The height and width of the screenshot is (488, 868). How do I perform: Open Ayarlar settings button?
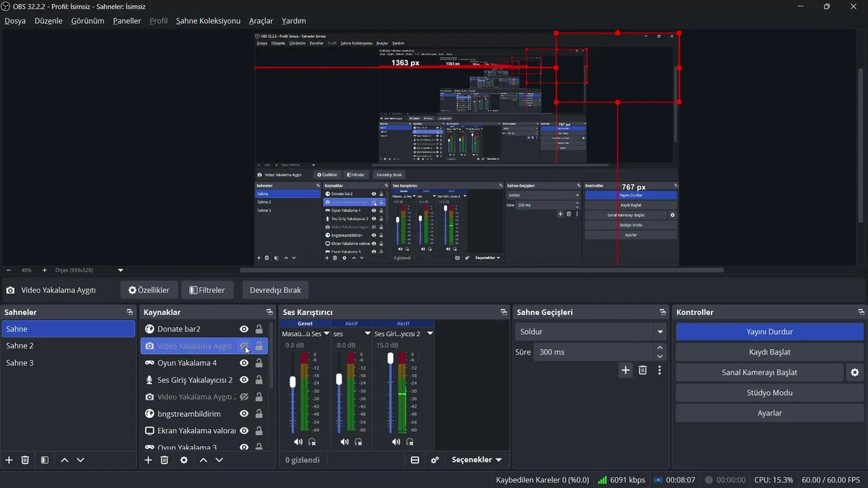[x=770, y=413]
